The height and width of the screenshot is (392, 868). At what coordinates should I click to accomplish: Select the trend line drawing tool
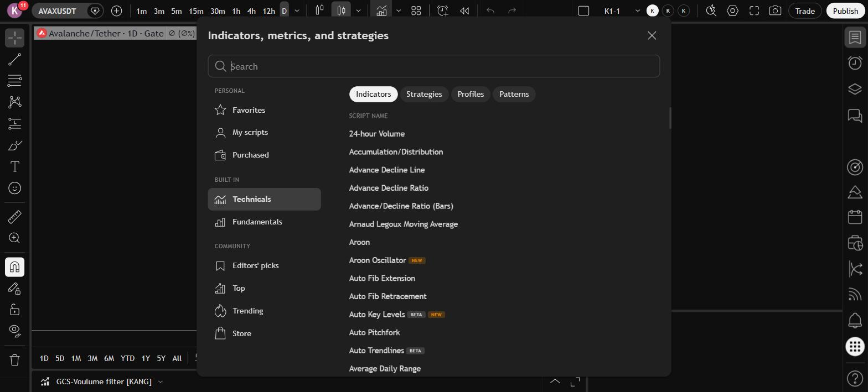(14, 59)
